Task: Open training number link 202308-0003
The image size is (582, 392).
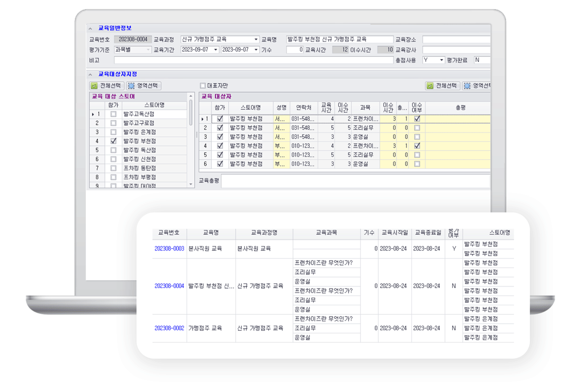Action: (x=169, y=249)
